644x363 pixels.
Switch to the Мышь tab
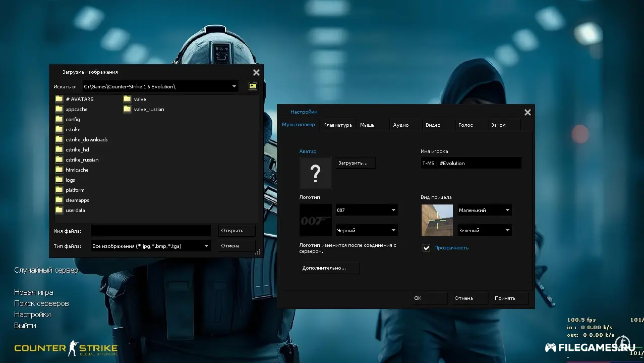point(372,125)
